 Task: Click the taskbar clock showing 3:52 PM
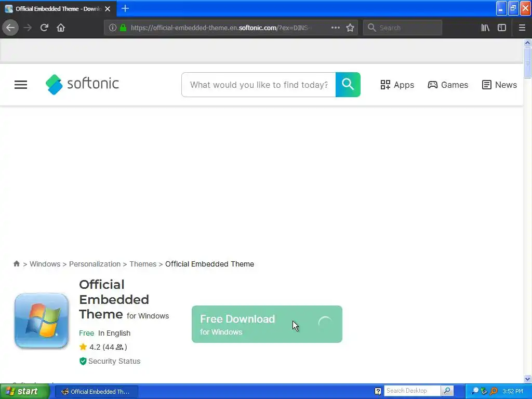click(x=513, y=391)
